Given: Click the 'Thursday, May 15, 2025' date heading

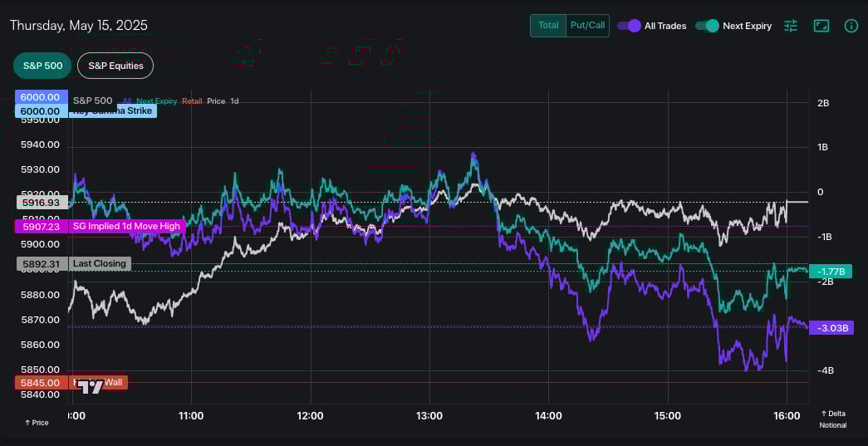Looking at the screenshot, I should pyautogui.click(x=79, y=26).
